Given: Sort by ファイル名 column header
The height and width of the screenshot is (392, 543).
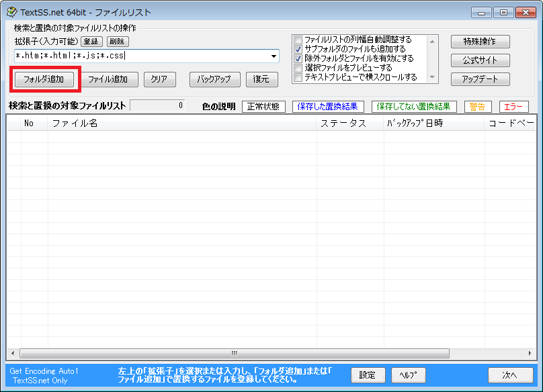Looking at the screenshot, I should point(182,123).
